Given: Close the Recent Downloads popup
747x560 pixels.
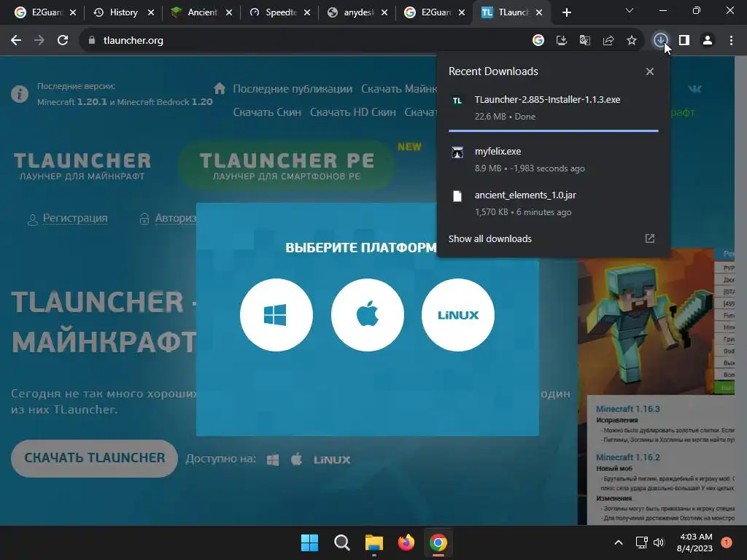Looking at the screenshot, I should coord(650,71).
